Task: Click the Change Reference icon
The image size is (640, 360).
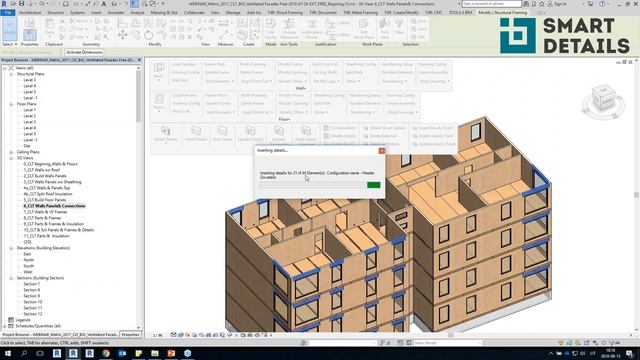Action: click(289, 29)
